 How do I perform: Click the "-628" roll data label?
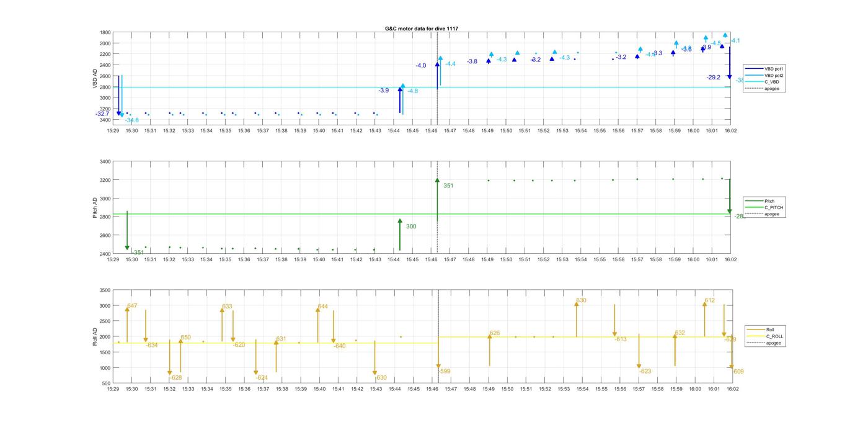click(175, 377)
